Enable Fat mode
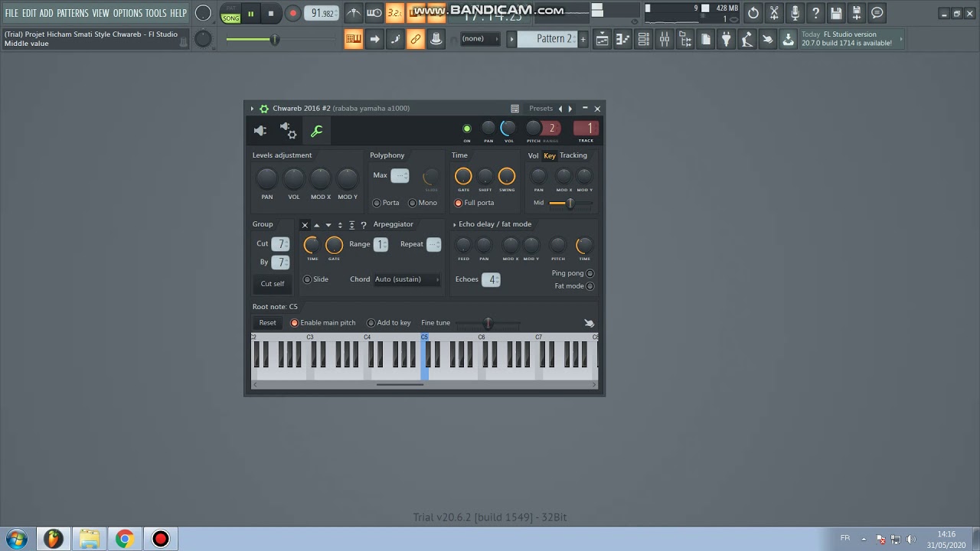980x551 pixels. point(574,286)
